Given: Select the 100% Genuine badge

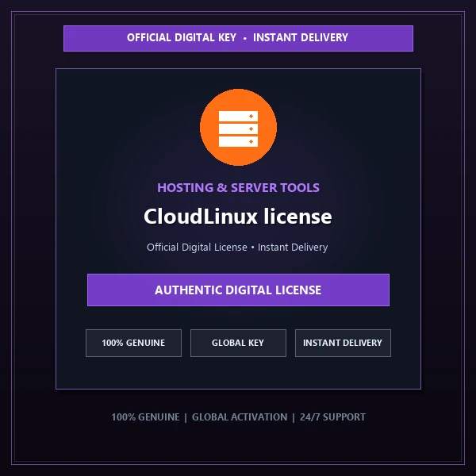Looking at the screenshot, I should [133, 343].
